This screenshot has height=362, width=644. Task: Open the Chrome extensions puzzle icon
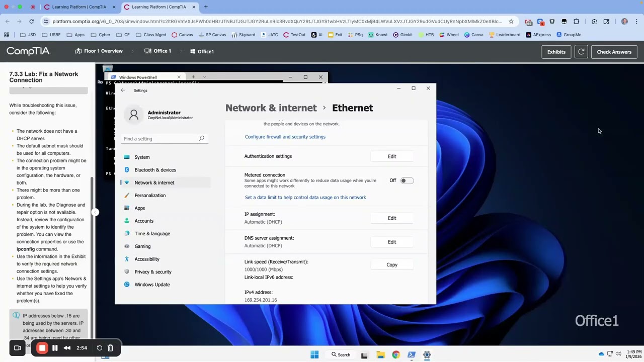point(576,22)
